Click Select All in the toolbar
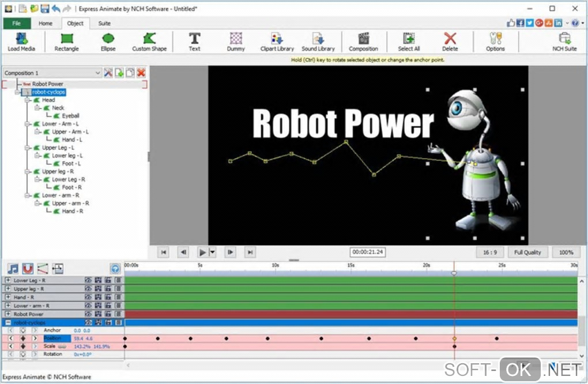Screen dimensions: 588x384 coord(408,42)
